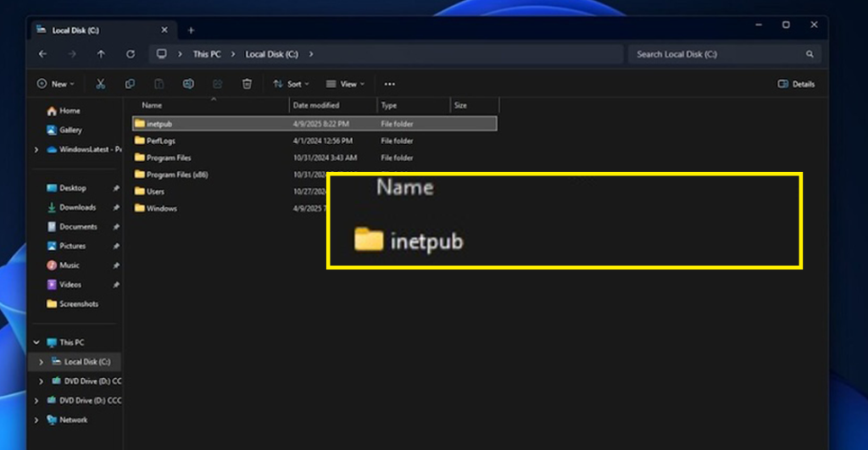
Task: Click the search magnifier icon
Action: coord(810,54)
